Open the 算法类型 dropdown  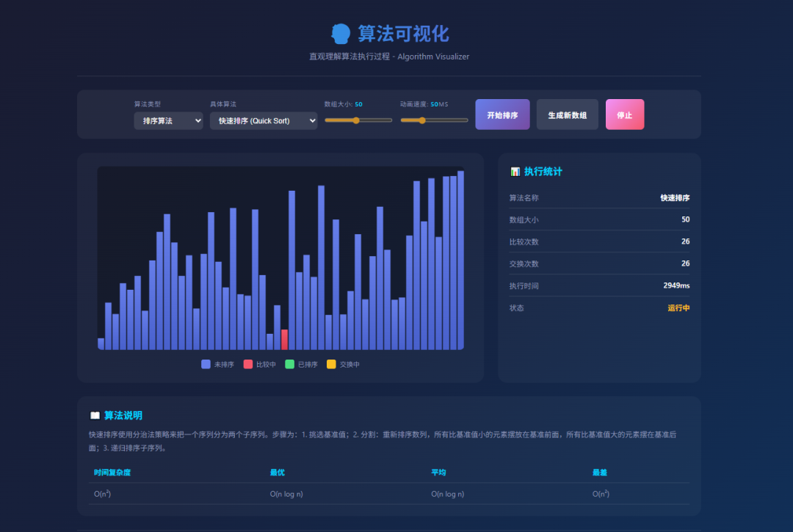tap(168, 120)
